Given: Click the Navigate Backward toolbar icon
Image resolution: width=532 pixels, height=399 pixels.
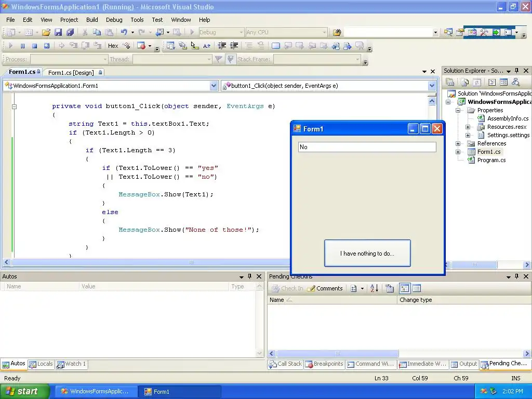Looking at the screenshot, I should point(159,32).
